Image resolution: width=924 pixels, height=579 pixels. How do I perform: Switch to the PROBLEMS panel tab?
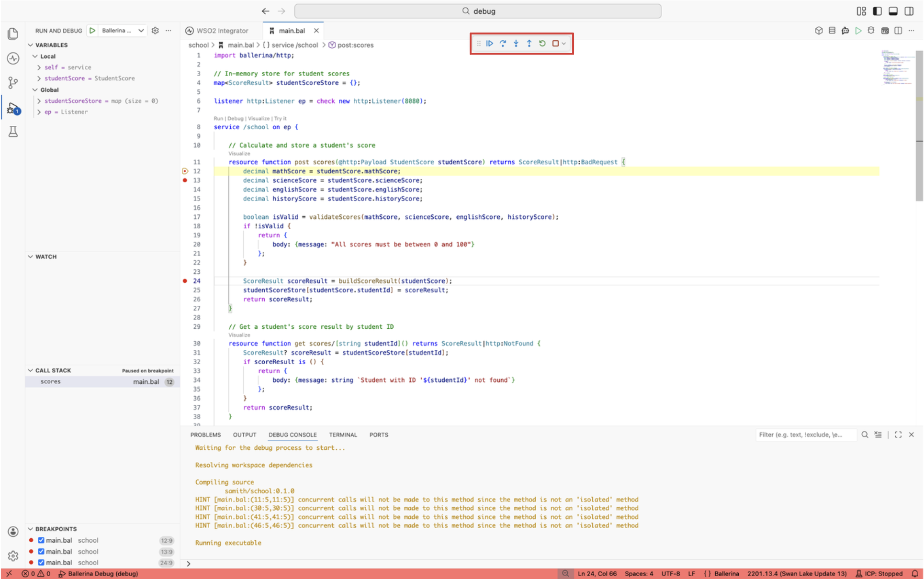coord(205,434)
